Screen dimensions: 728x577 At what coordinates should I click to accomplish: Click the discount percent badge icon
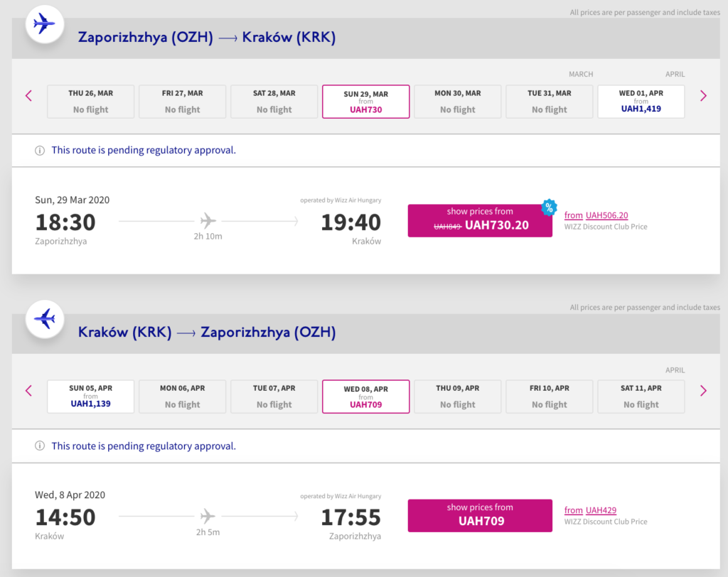549,207
